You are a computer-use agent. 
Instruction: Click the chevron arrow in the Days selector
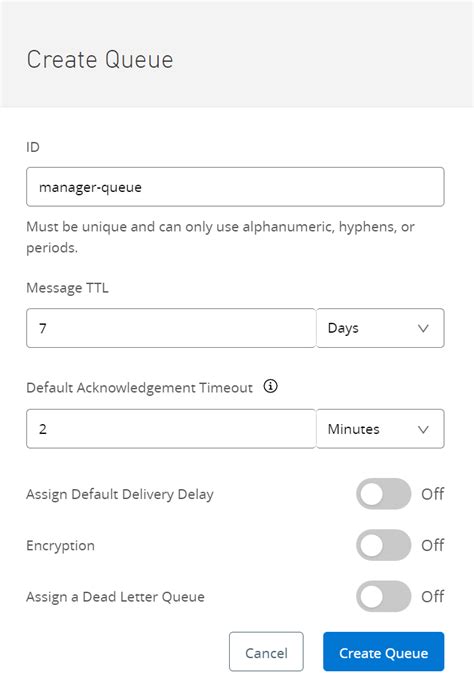[x=423, y=328]
